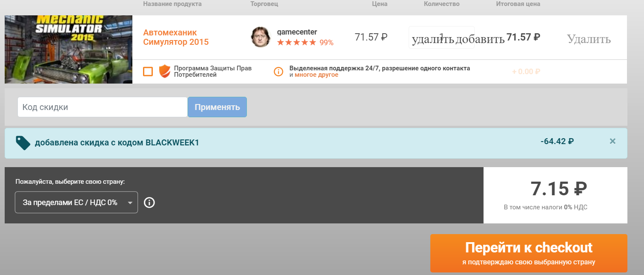Click the info icon beside the country dropdown
The width and height of the screenshot is (644, 275).
point(149,203)
